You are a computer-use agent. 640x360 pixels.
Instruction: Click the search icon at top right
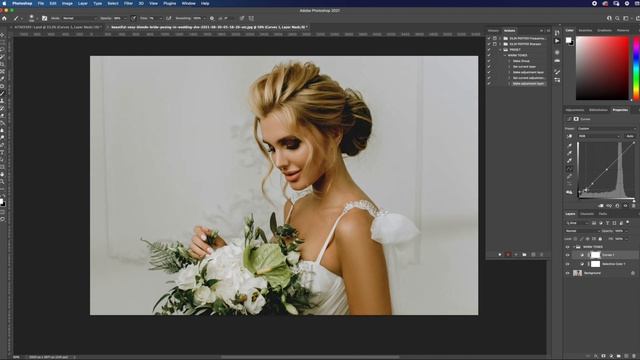[x=617, y=18]
